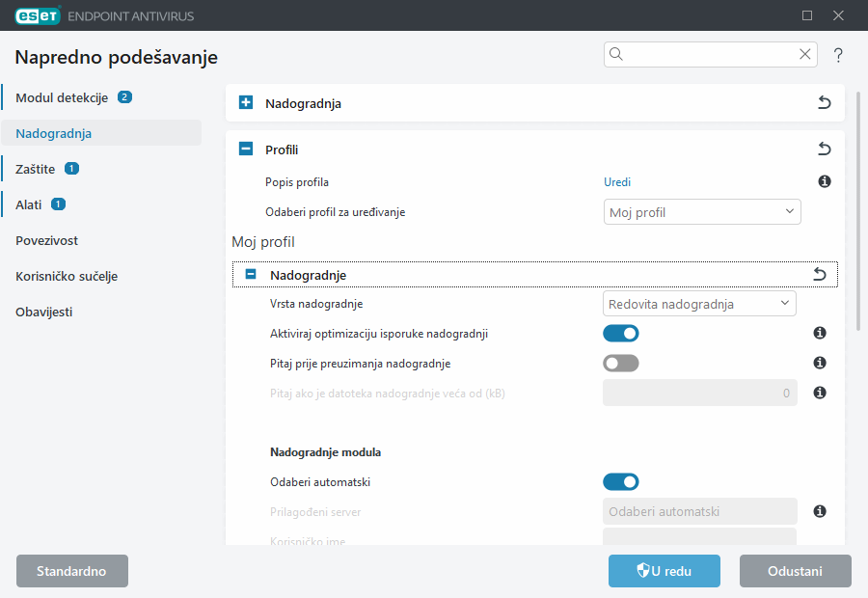Click the revert arrow on the Profili section

click(x=824, y=149)
